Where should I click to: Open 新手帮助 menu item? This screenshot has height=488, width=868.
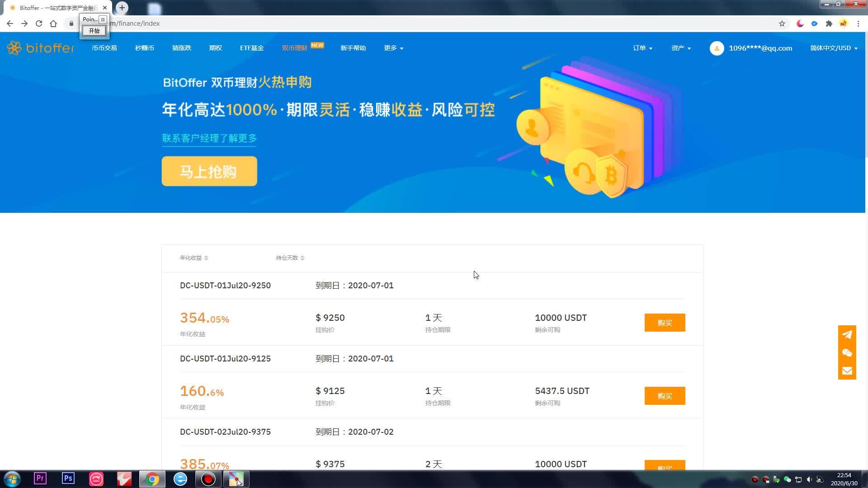tap(353, 48)
